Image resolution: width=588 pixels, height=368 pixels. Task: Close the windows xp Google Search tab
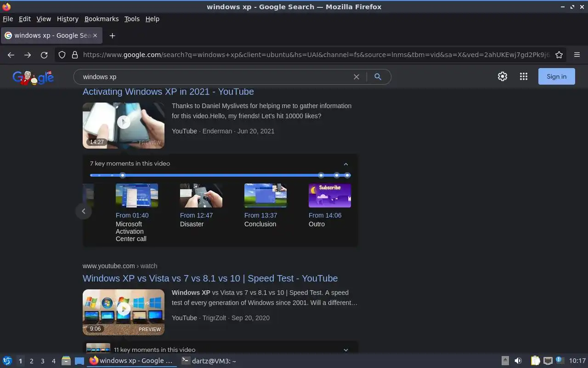pyautogui.click(x=95, y=35)
